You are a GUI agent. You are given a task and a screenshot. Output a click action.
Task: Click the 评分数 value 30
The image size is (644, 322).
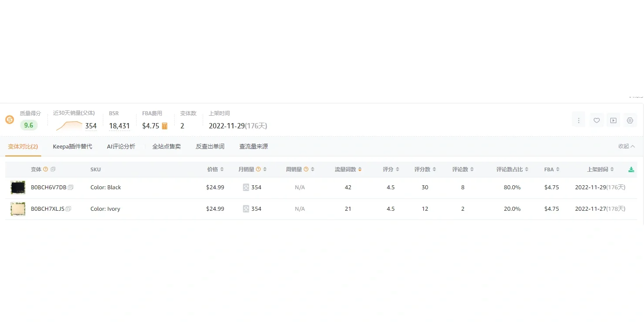[425, 188]
